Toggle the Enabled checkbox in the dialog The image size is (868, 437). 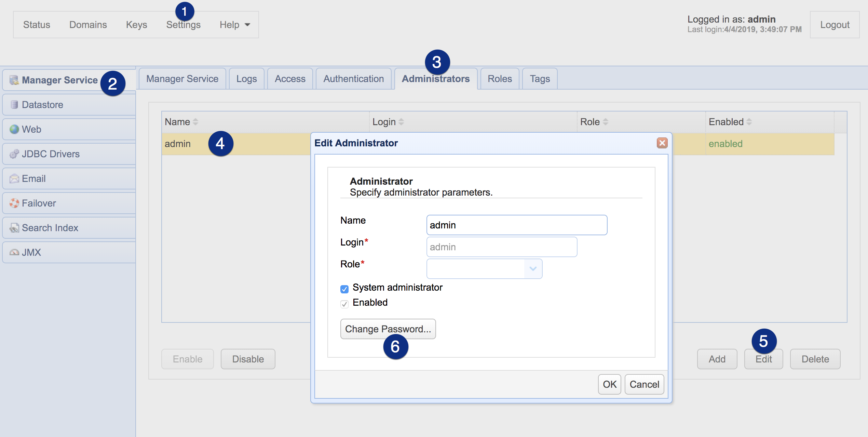[344, 304]
